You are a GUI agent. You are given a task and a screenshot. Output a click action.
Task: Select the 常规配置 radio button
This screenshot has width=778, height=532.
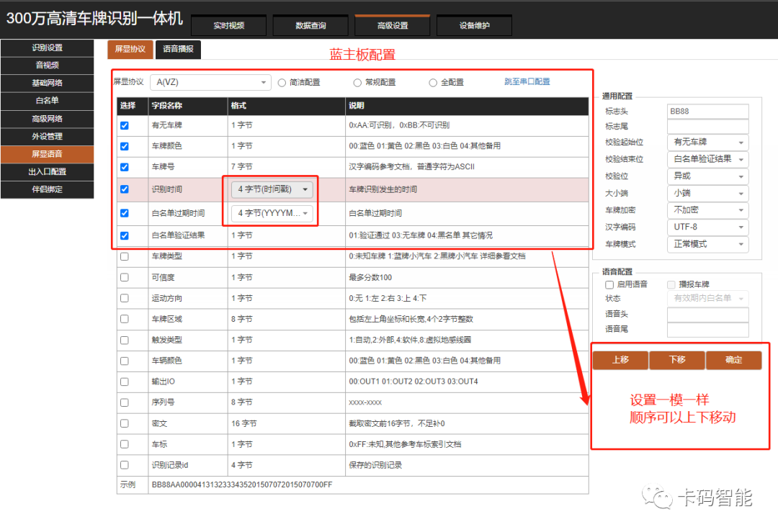(357, 83)
